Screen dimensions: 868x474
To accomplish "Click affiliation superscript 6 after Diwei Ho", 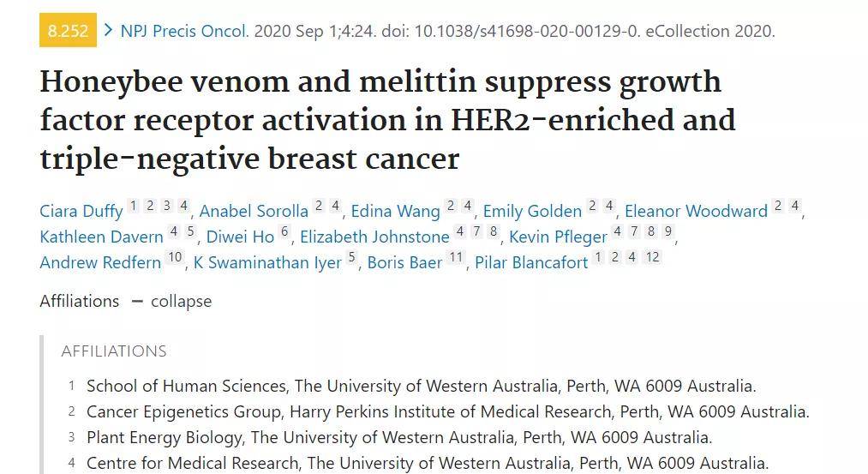I will (x=285, y=231).
